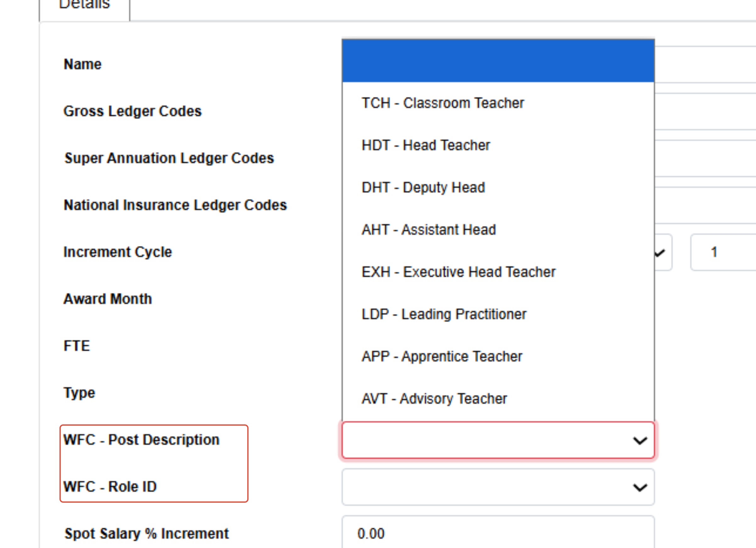Click the WFC - Role ID label

[x=110, y=487]
